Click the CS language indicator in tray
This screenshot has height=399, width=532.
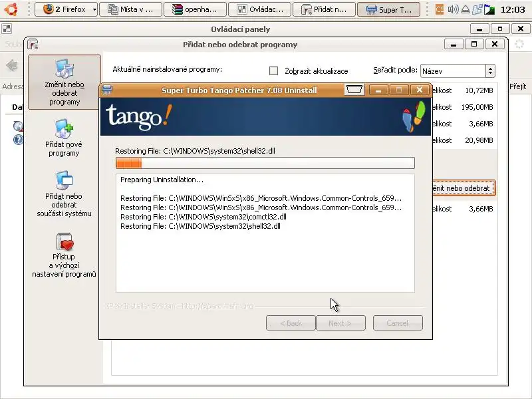(440, 9)
